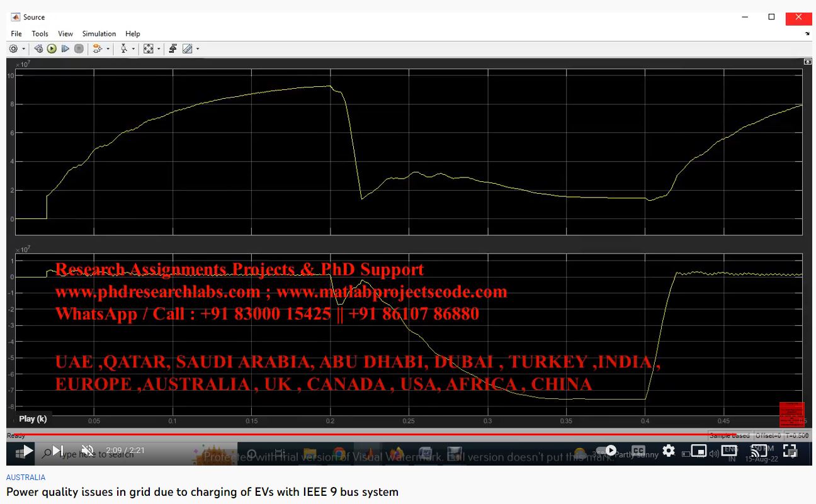
Task: Toggle closed captions CC button
Action: click(x=638, y=451)
